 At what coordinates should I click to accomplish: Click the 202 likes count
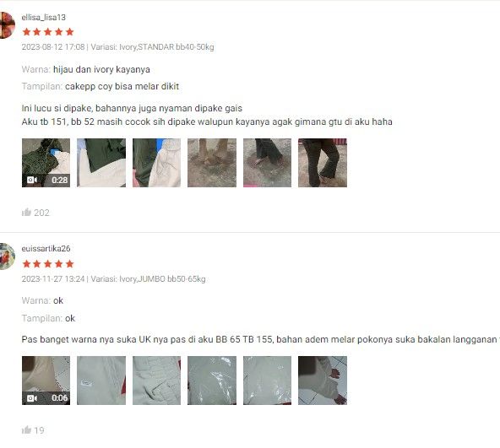(x=41, y=213)
